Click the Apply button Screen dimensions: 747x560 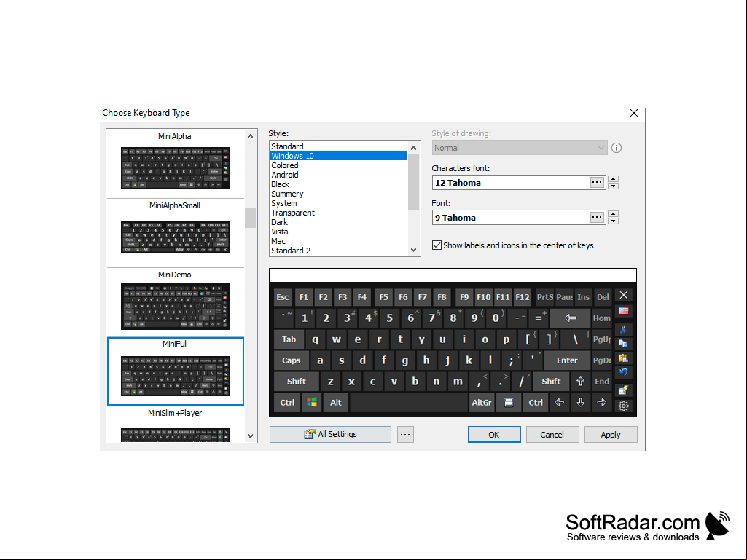click(611, 434)
